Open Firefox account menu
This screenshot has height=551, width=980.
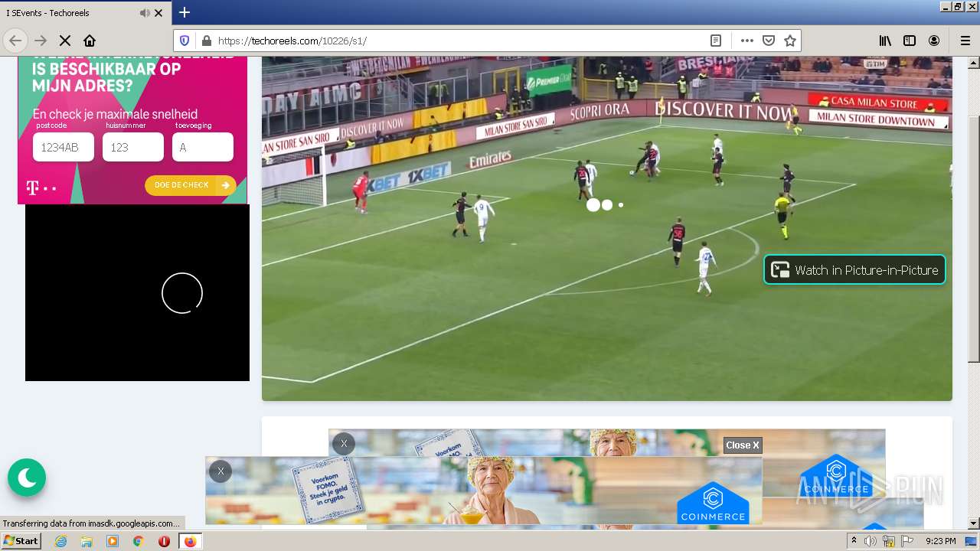point(934,41)
